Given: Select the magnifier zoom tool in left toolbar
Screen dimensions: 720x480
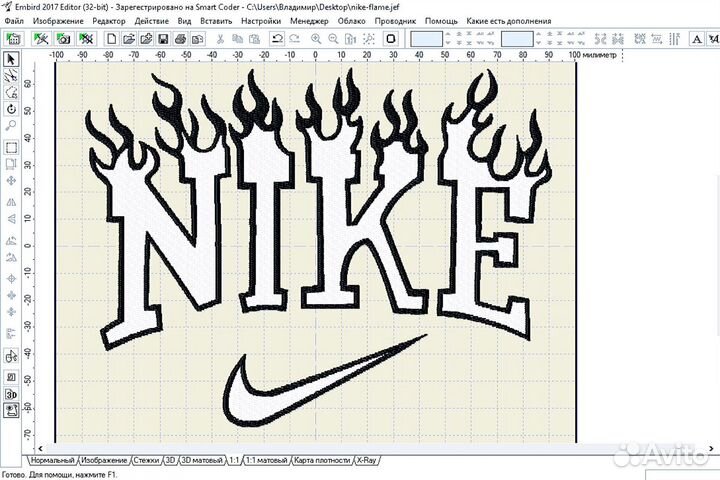Looking at the screenshot, I should coord(11,127).
